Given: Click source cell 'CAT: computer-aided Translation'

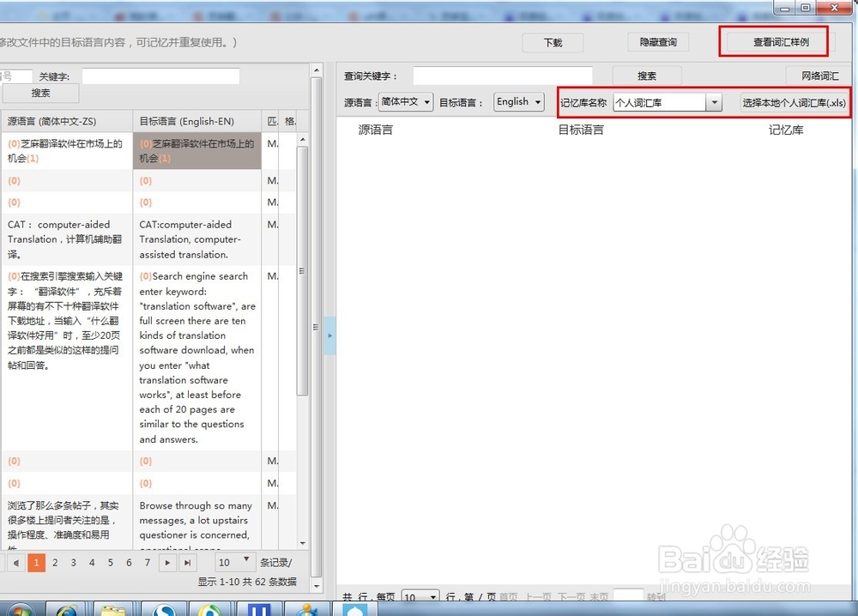Looking at the screenshot, I should pos(67,239).
